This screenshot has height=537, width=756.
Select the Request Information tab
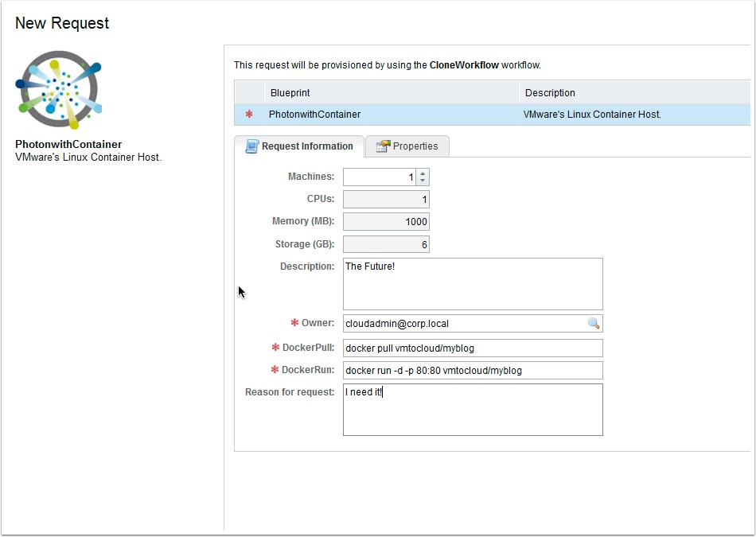[299, 146]
